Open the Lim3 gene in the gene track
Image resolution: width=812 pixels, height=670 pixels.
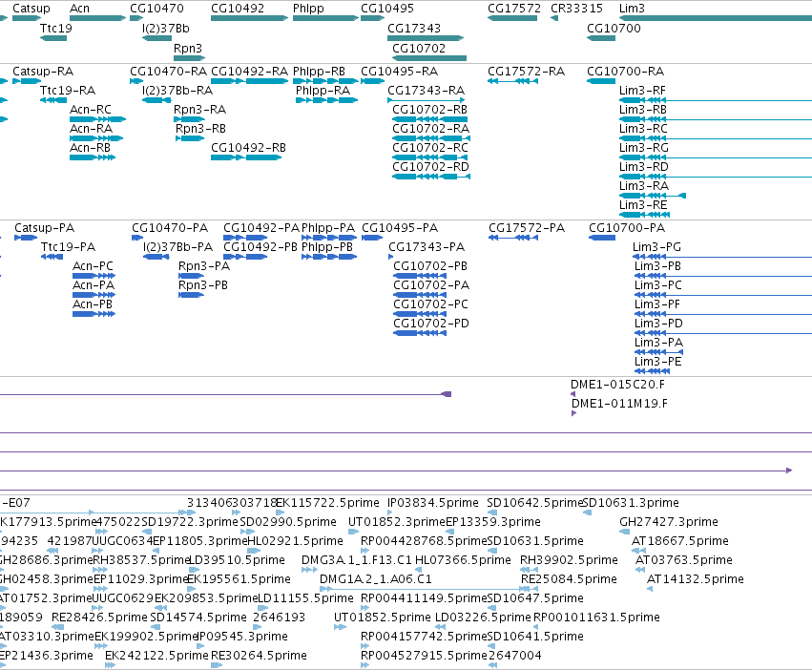[x=716, y=18]
